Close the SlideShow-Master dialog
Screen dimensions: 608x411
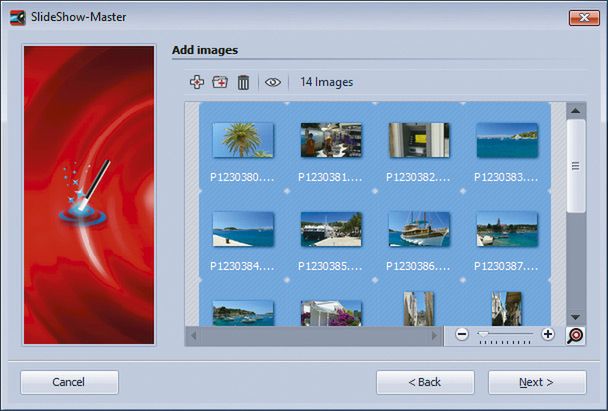584,17
